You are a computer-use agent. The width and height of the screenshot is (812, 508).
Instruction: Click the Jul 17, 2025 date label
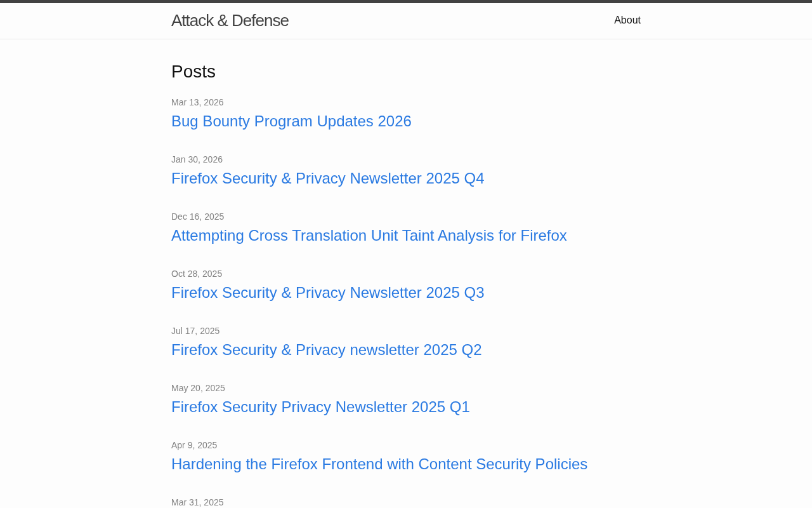(x=195, y=331)
